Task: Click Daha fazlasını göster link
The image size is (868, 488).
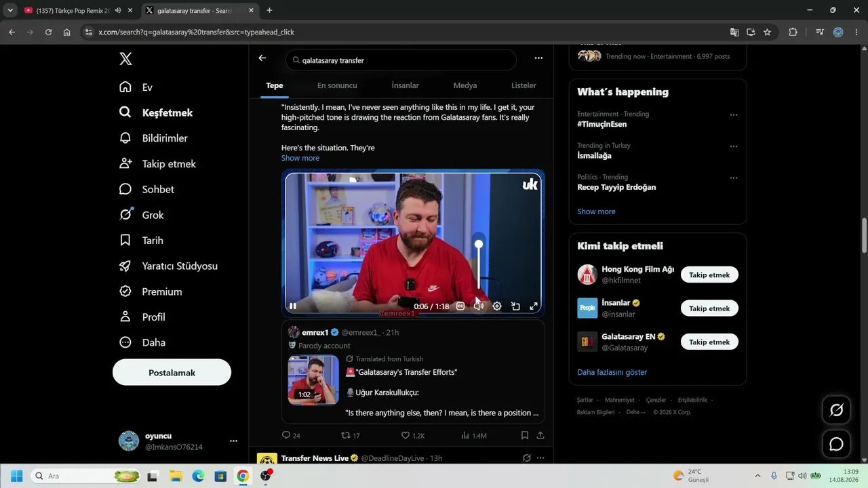Action: (612, 372)
